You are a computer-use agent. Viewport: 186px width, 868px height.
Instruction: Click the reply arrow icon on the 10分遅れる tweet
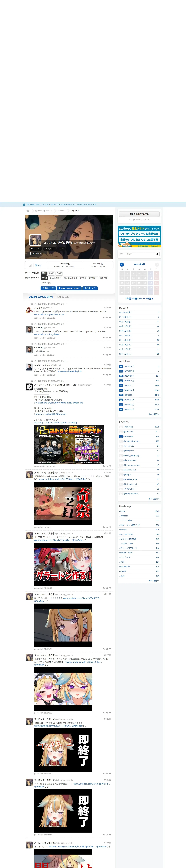click(104, 355)
